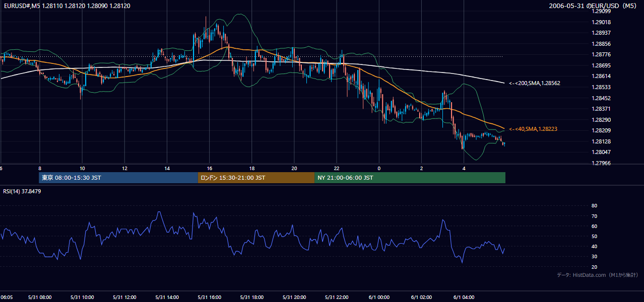
Task: Click the date label 6/1 02:00
Action: point(422,297)
